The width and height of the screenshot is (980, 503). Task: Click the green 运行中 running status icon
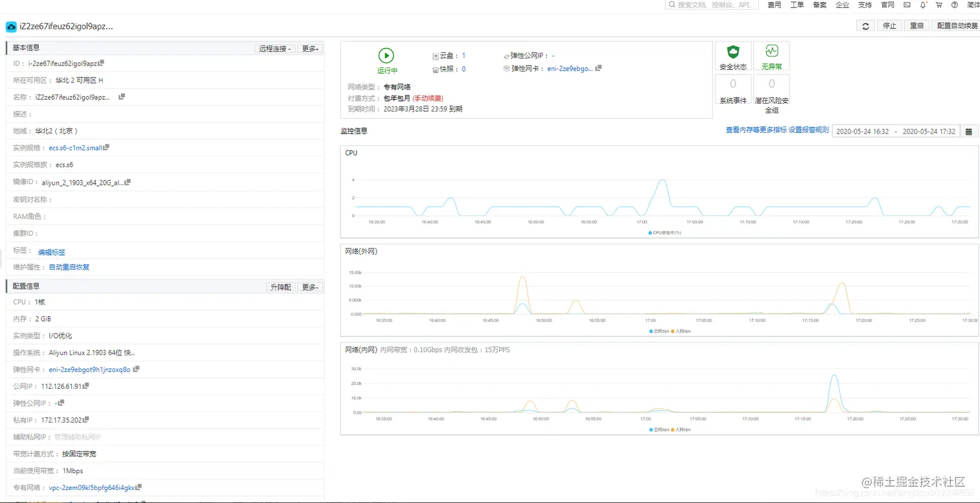click(x=386, y=56)
